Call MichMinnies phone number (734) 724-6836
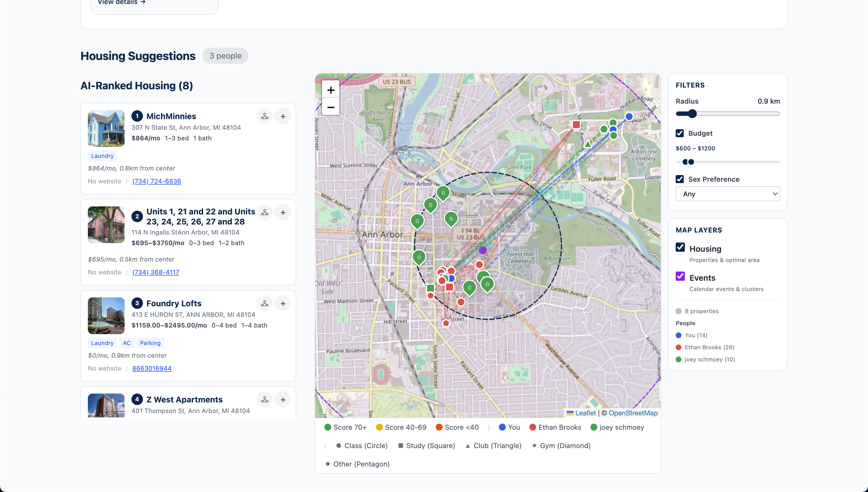The image size is (868, 492). point(156,181)
